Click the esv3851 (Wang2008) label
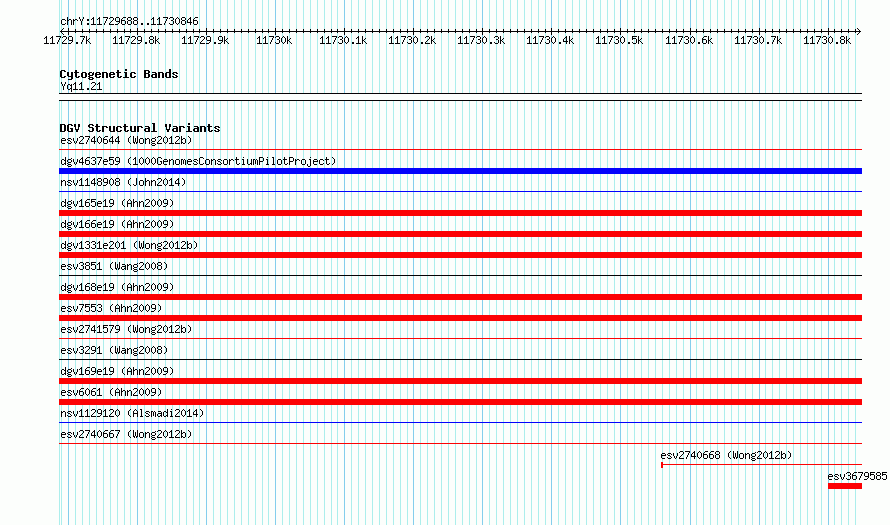This screenshot has height=525, width=890. [x=114, y=266]
